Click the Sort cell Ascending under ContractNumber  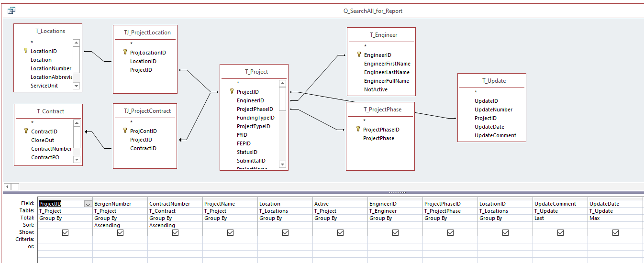coord(175,225)
